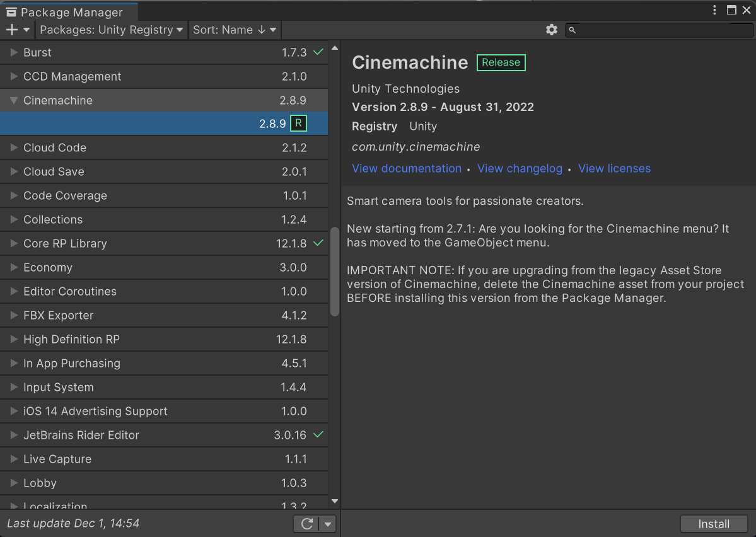Click the com.unity.cinemachine package ID text
The image size is (756, 537).
tap(416, 147)
